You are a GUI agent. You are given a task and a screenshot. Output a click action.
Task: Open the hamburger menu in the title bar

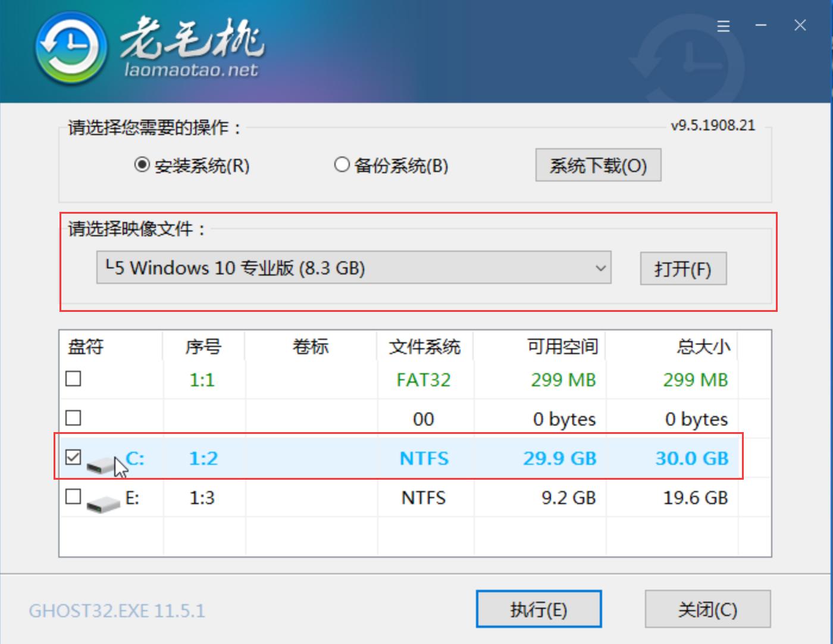[x=723, y=26]
